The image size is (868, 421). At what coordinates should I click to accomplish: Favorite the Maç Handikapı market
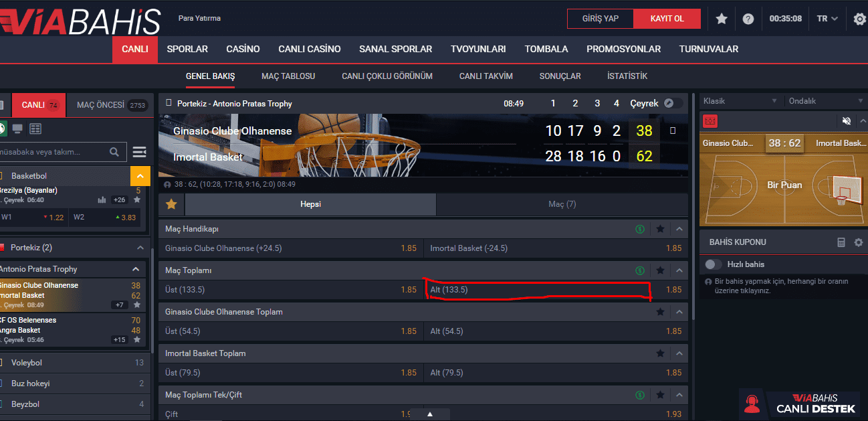pos(661,229)
